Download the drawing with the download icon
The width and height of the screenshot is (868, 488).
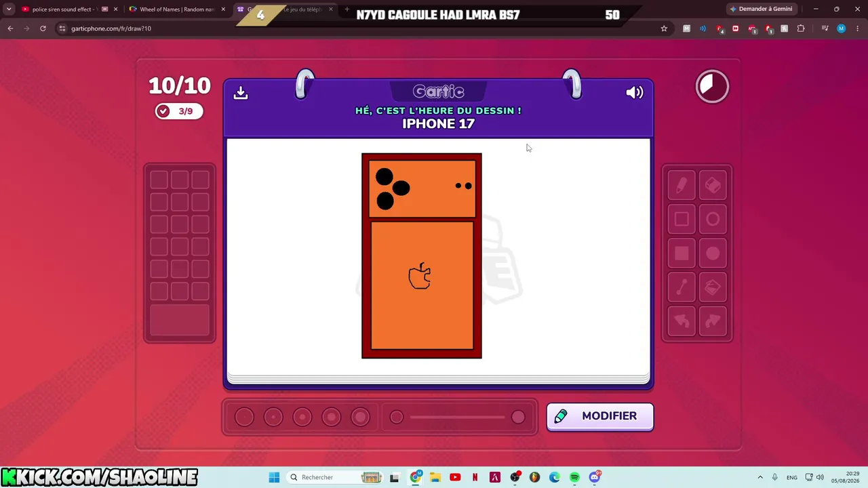[241, 93]
